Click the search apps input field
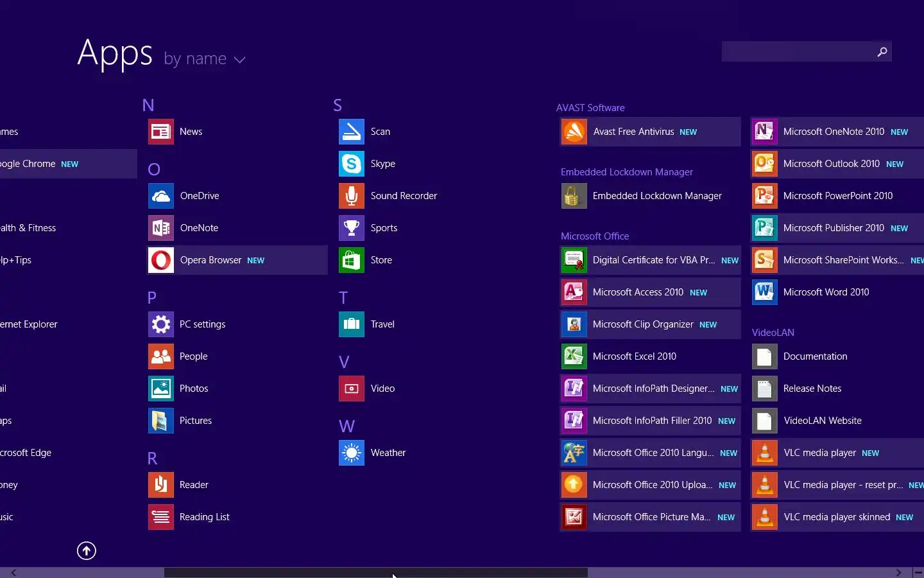Screen dimensions: 924x578 click(797, 51)
